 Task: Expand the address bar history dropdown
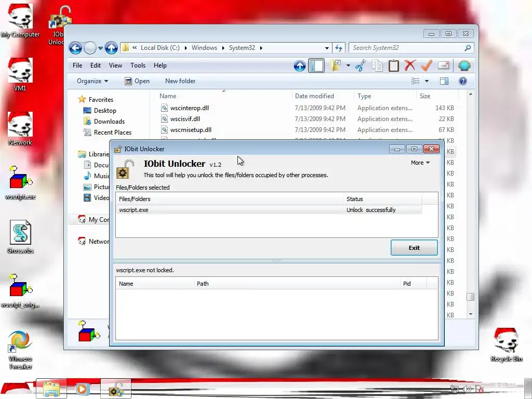point(327,48)
